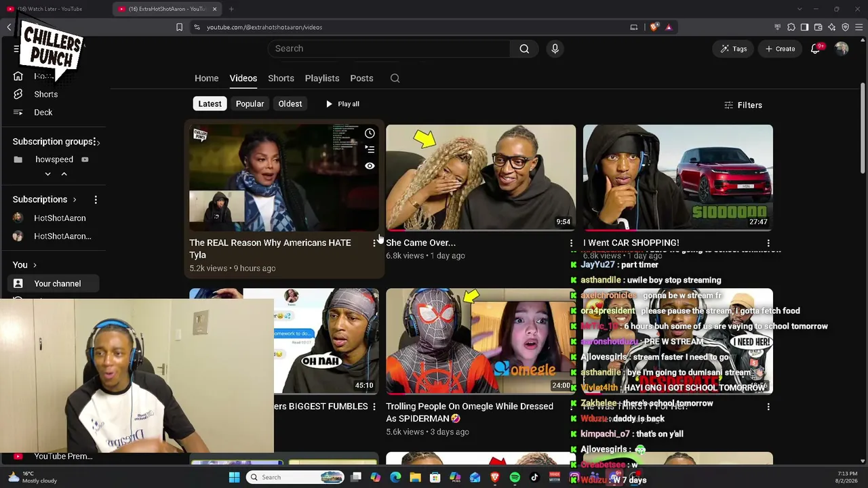Open options menu for She Came Over video
This screenshot has height=488, width=868.
point(571,243)
